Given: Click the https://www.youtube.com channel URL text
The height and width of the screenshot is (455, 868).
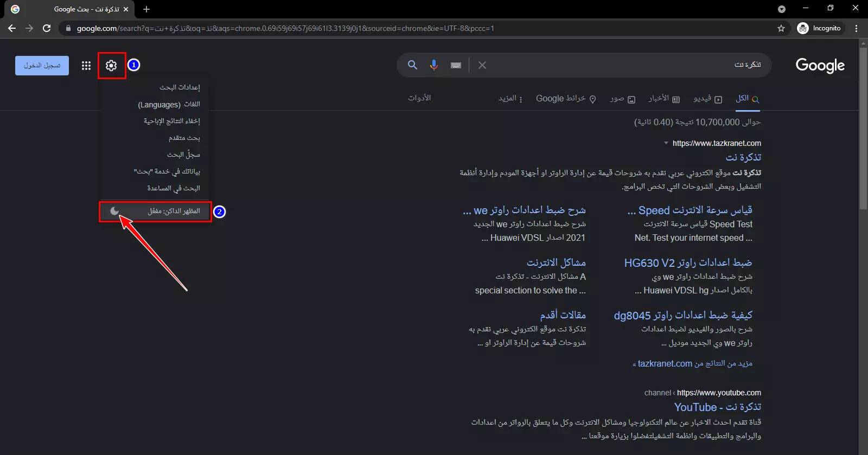Looking at the screenshot, I should click(x=719, y=393).
